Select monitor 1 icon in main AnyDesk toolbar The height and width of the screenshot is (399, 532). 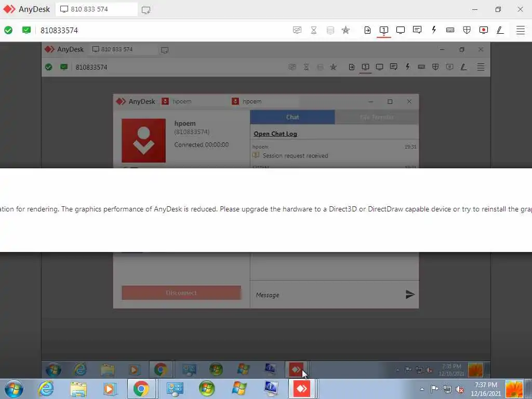pos(384,30)
